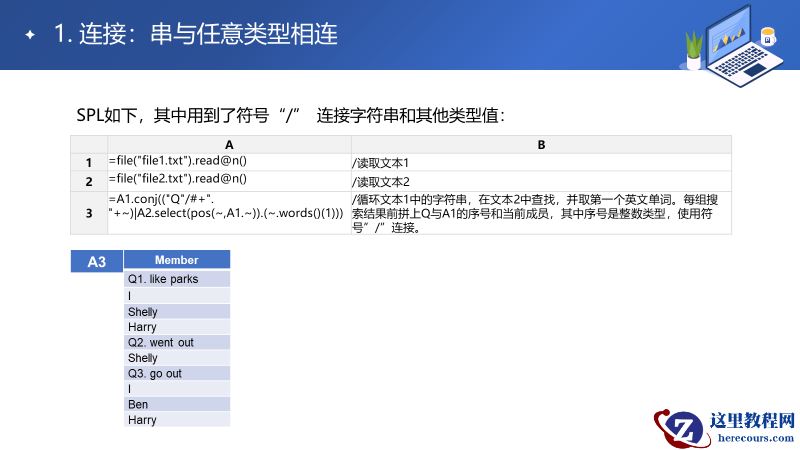Image resolution: width=800 pixels, height=450 pixels.
Task: Click comment cell '/读取文本2'
Action: [x=541, y=181]
